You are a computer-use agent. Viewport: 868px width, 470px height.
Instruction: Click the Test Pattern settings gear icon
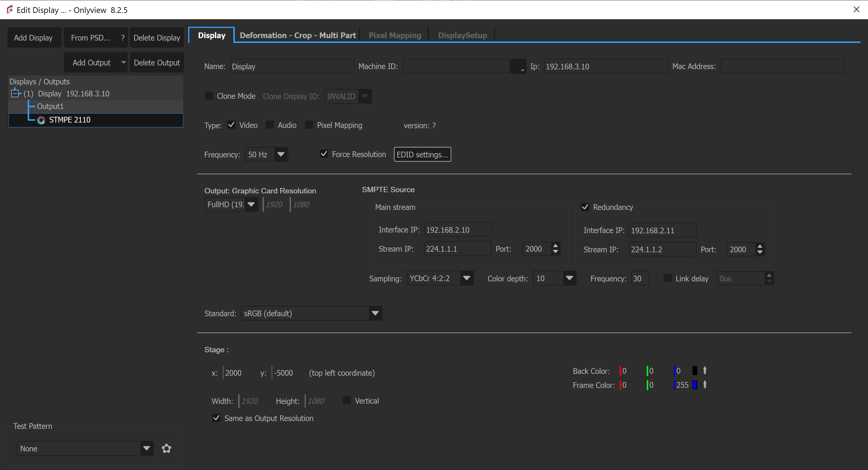click(167, 448)
